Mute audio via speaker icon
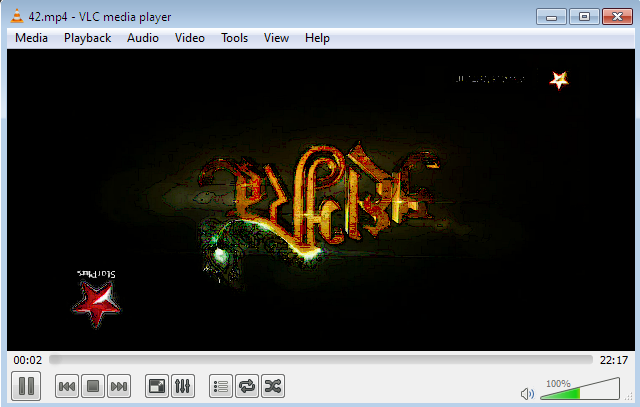 pos(527,394)
